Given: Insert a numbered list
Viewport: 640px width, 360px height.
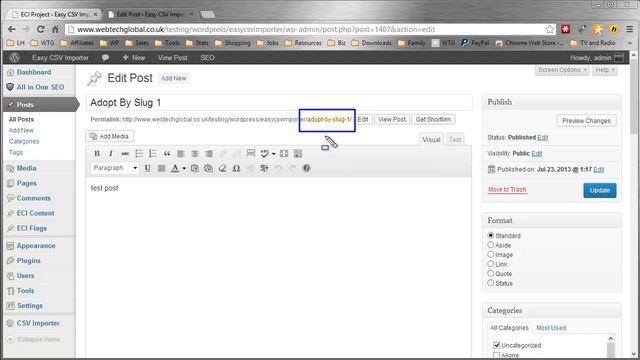Looking at the screenshot, I should pos(153,153).
